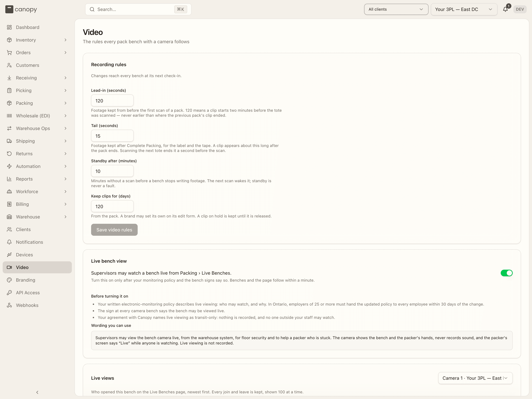This screenshot has height=399, width=532.
Task: Click the Inventory box icon
Action: point(9,40)
